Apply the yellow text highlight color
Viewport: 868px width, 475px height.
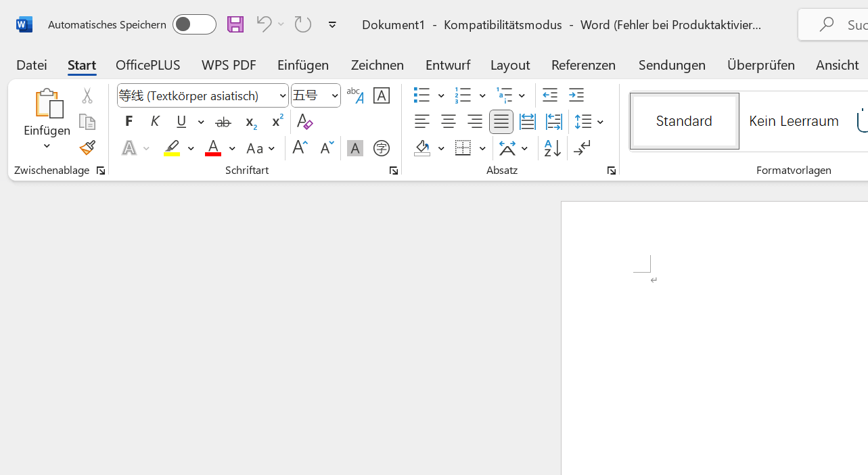point(172,148)
